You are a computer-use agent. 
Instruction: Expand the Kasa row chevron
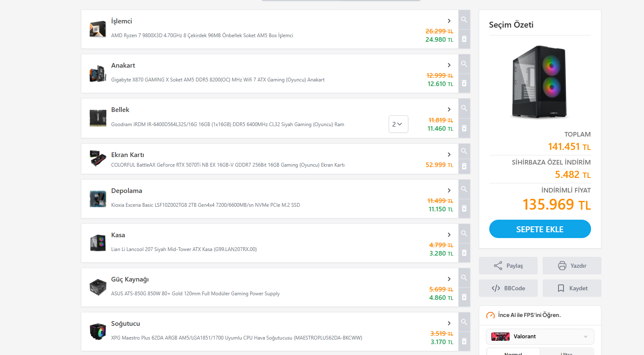449,235
